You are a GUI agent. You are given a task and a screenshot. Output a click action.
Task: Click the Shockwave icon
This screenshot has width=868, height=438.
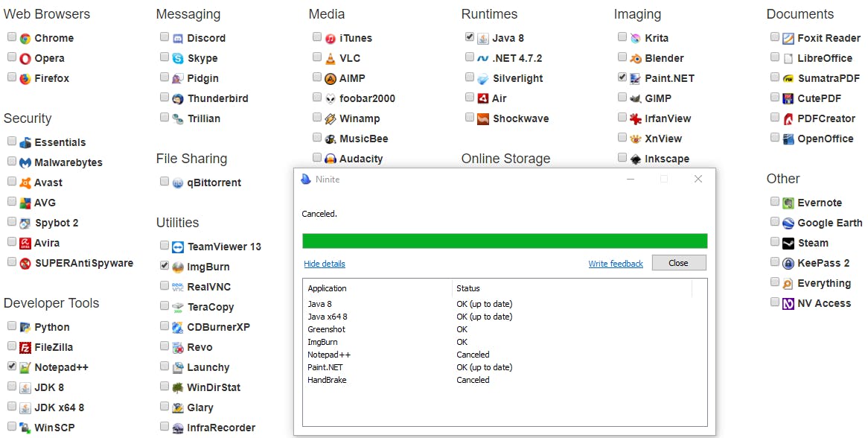[483, 119]
